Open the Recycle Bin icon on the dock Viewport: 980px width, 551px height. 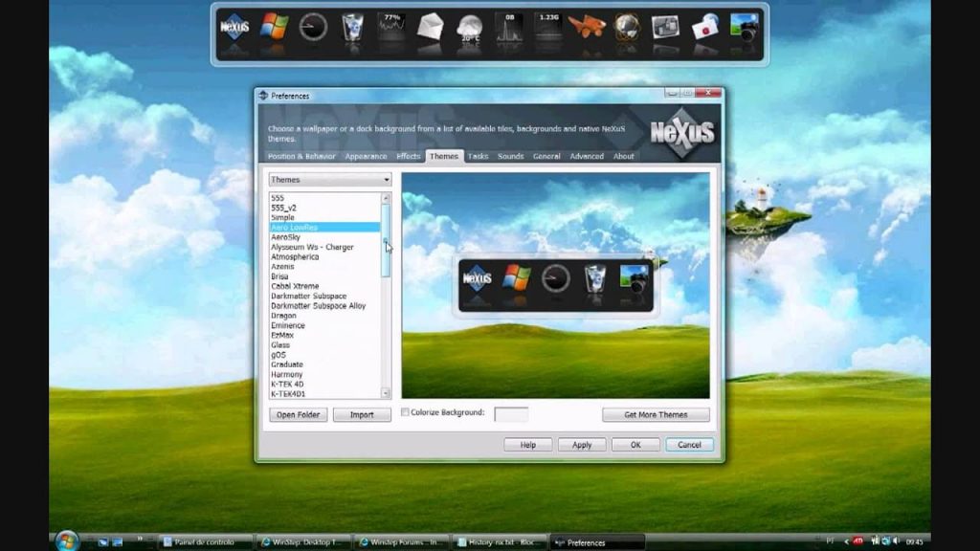[x=350, y=29]
